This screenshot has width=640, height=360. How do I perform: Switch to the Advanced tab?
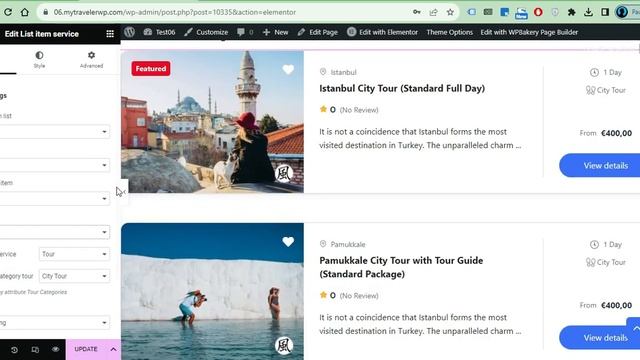coord(91,60)
